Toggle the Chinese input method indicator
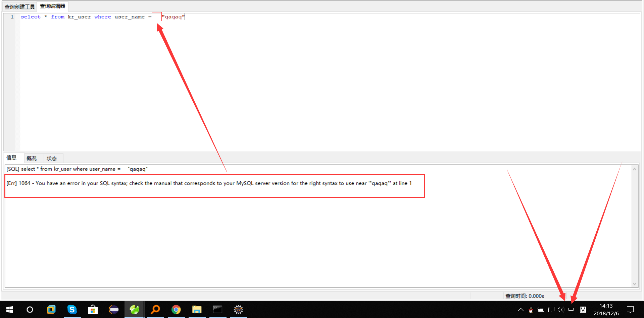Image resolution: width=644 pixels, height=318 pixels. [571, 310]
